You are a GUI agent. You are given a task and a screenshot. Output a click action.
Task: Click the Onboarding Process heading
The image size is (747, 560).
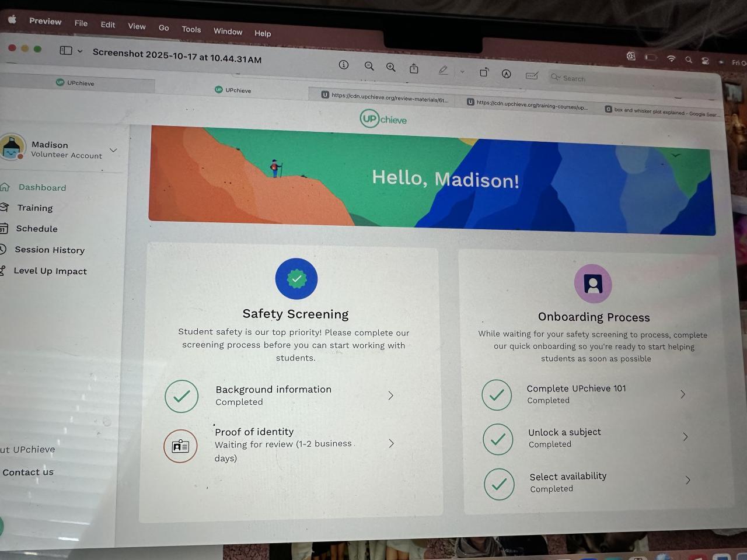594,317
